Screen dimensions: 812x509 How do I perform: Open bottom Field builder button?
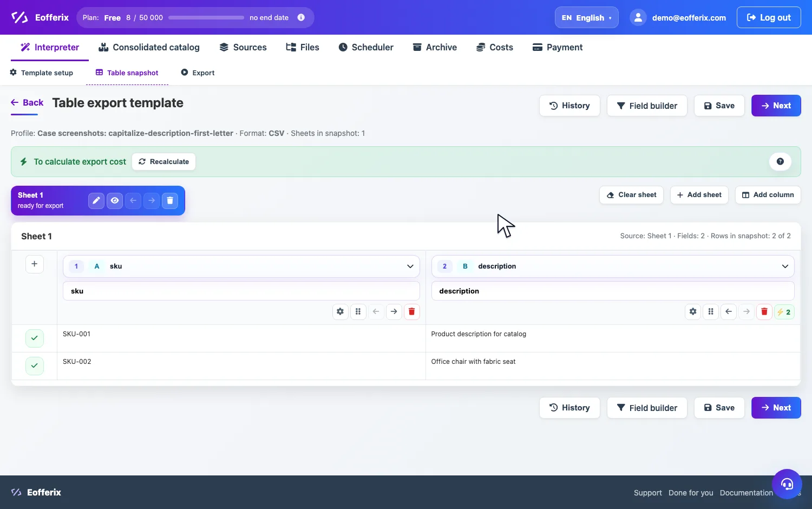[x=647, y=408]
